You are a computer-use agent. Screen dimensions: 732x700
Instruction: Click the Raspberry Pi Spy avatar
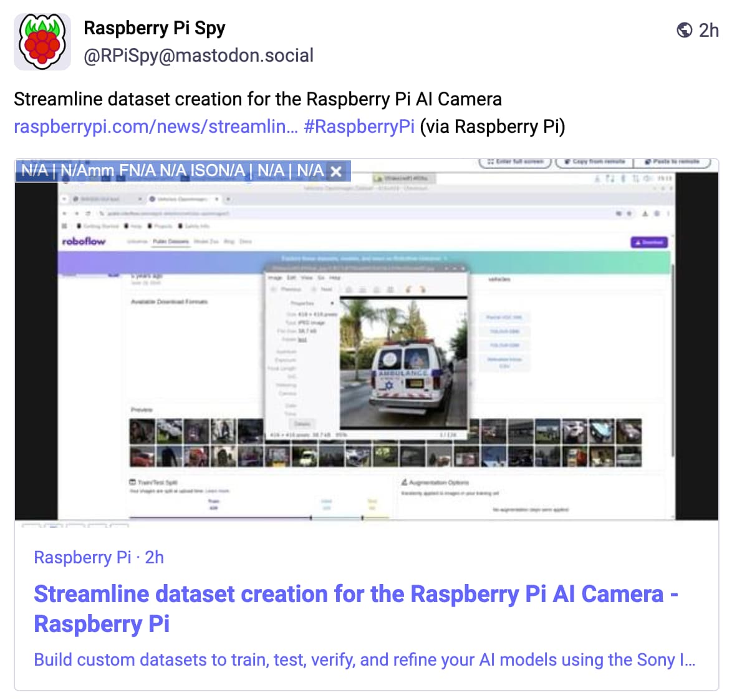42,41
